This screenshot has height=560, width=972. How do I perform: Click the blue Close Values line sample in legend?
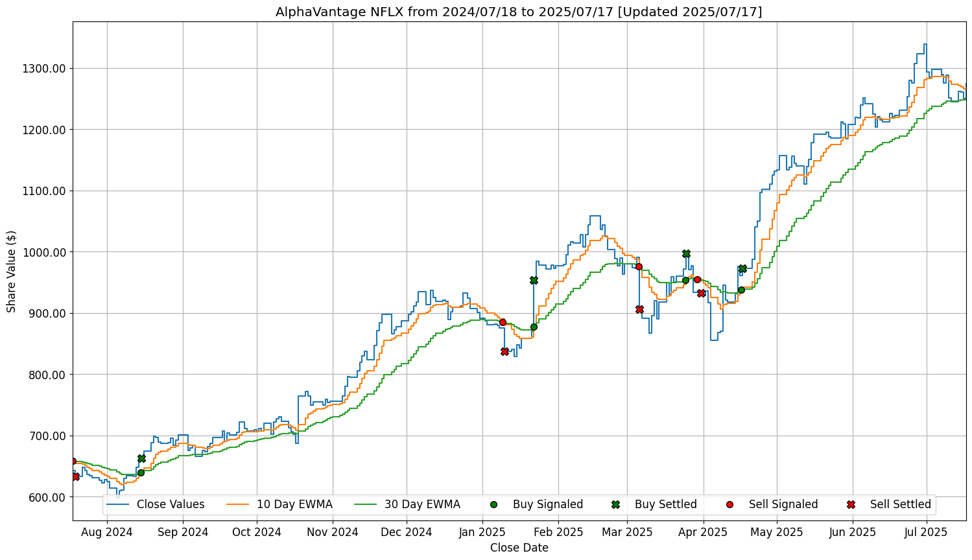click(118, 504)
